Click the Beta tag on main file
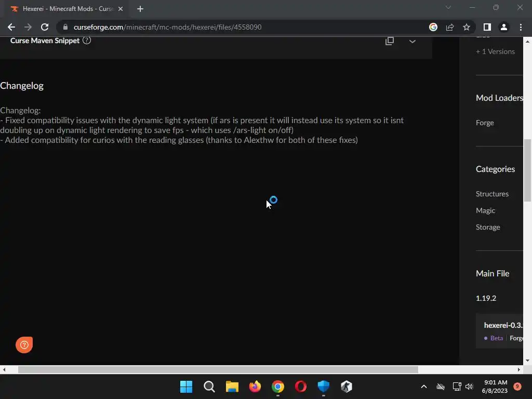 (496, 338)
